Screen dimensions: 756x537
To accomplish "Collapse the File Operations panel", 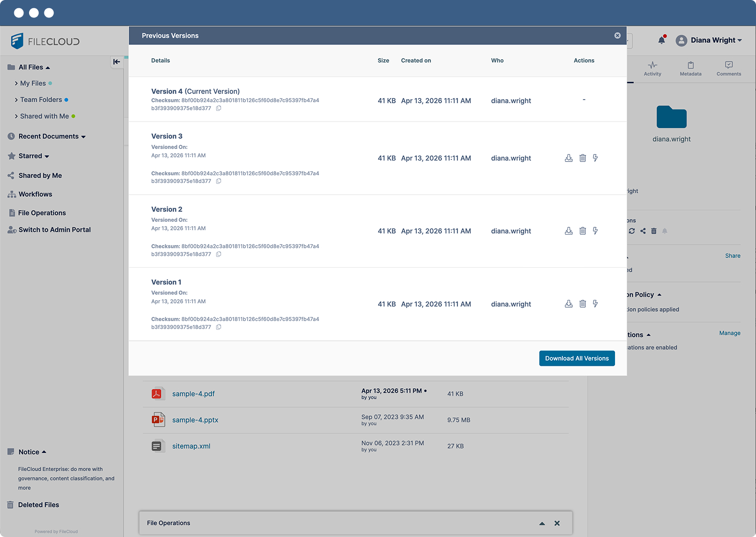I will click(542, 523).
